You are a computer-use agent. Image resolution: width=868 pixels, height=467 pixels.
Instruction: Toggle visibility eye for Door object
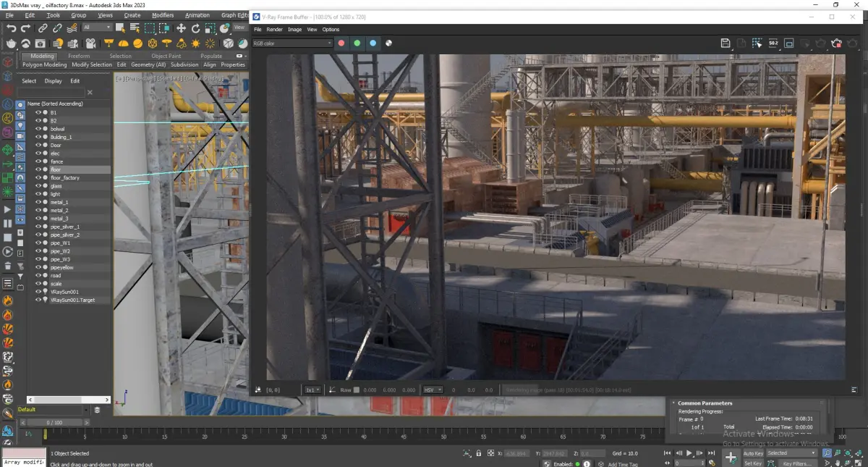coord(38,145)
